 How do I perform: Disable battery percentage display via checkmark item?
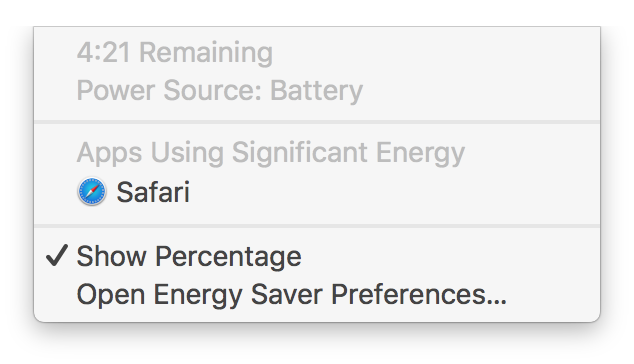317,256
